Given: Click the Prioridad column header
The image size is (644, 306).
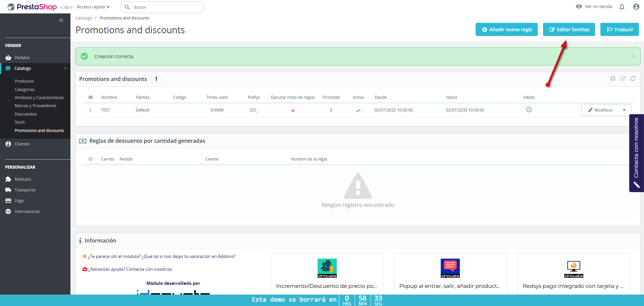Looking at the screenshot, I should click(x=331, y=97).
